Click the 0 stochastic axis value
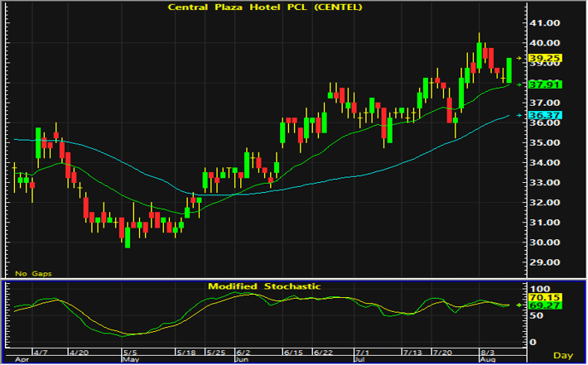 point(534,342)
